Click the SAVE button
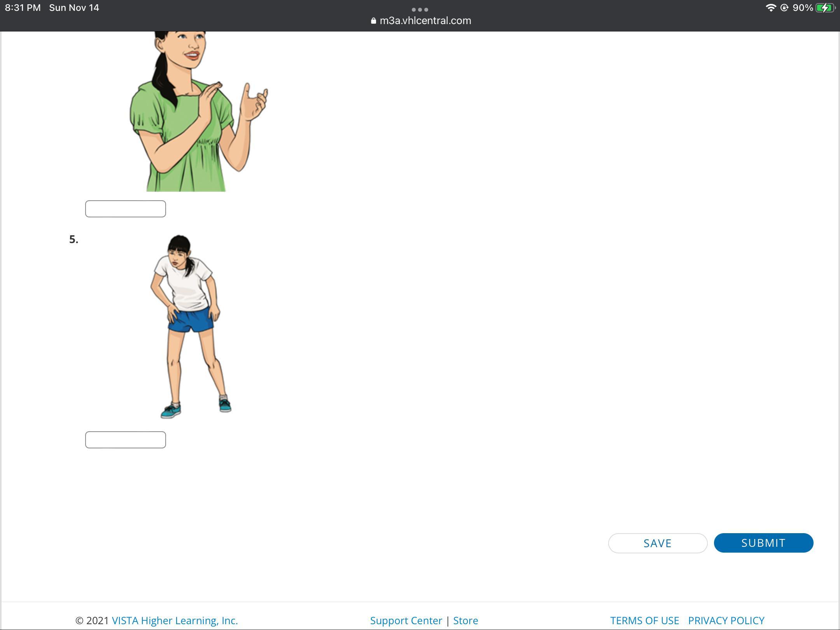The image size is (840, 630). (657, 543)
